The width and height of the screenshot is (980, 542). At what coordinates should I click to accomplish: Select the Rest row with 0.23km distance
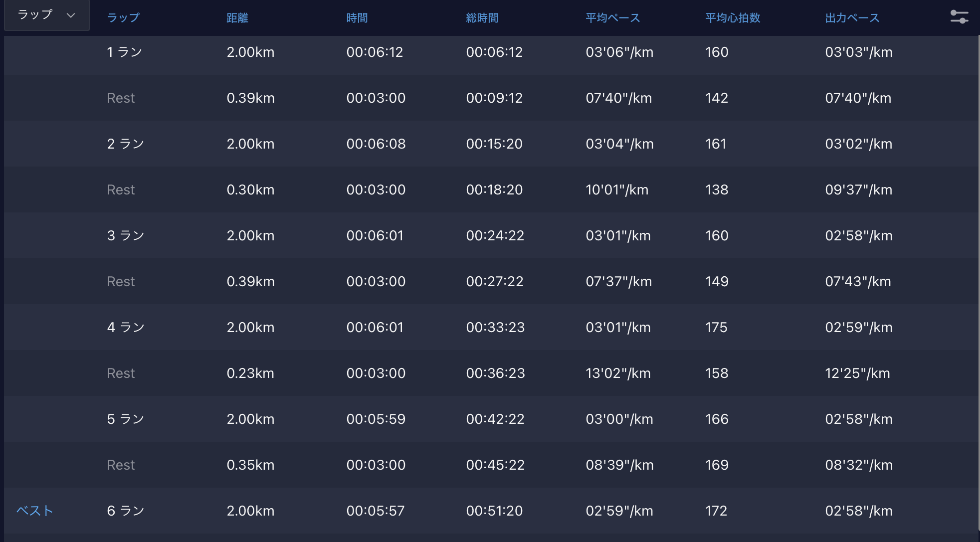coord(121,373)
